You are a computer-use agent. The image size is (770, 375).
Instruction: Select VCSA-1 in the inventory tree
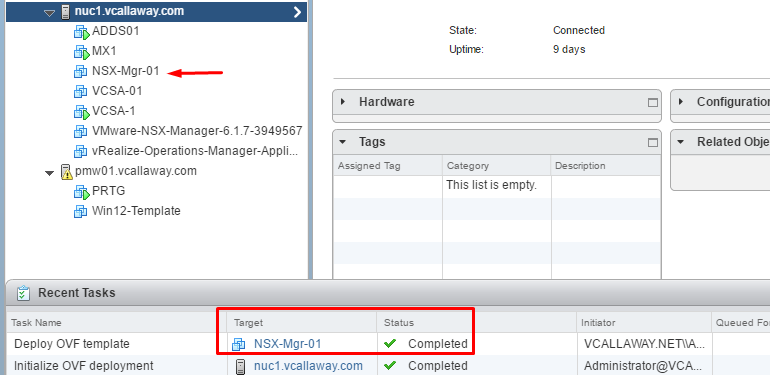(113, 111)
